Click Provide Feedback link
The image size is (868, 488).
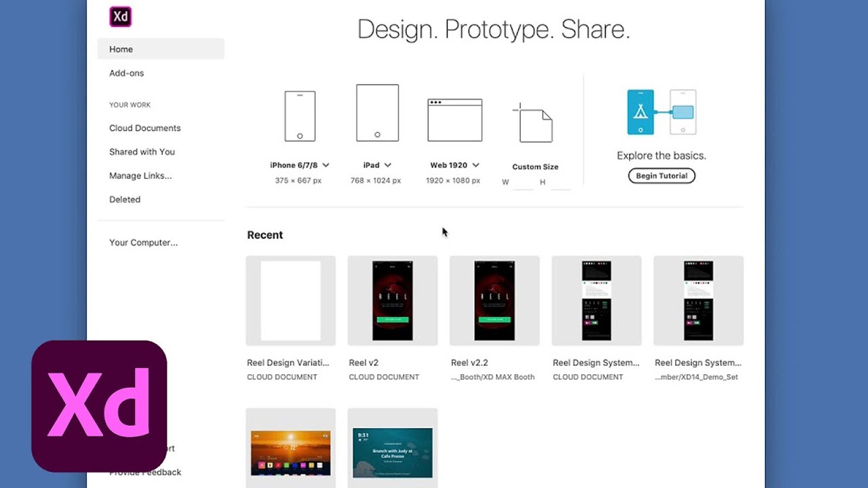pos(145,472)
